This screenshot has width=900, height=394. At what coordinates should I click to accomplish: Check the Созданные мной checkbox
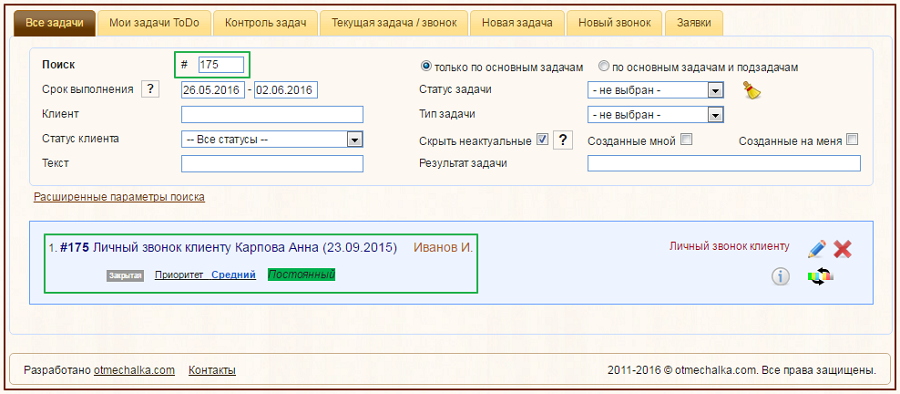[686, 139]
